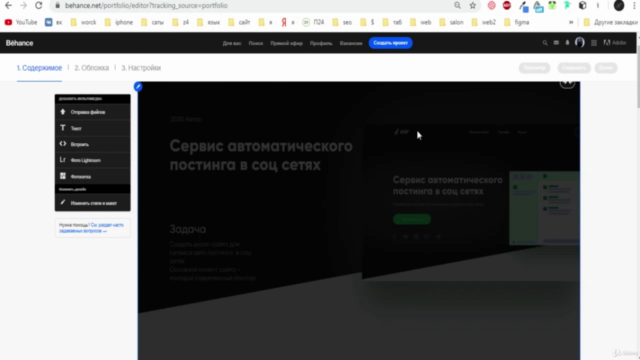The width and height of the screenshot is (640, 360).
Task: Click the cube extension icon
Action: pyautogui.click(x=583, y=6)
